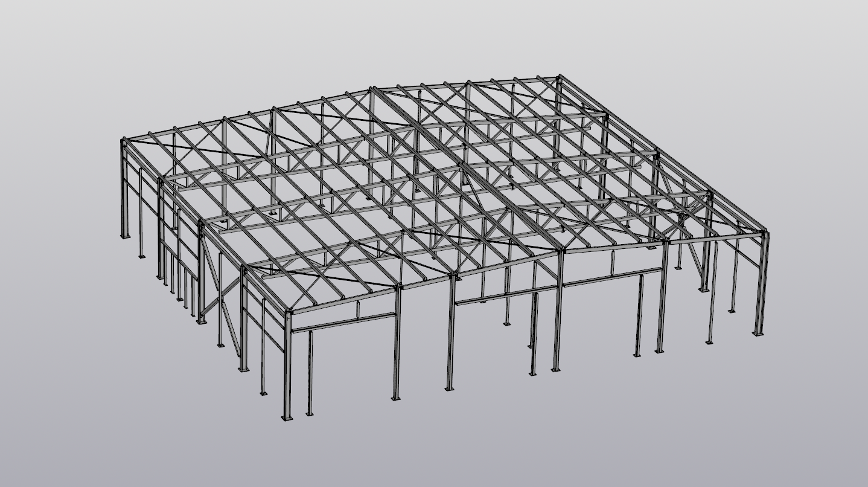Image resolution: width=868 pixels, height=487 pixels.
Task: Select the eave beam along the left wall
Action: point(205,225)
